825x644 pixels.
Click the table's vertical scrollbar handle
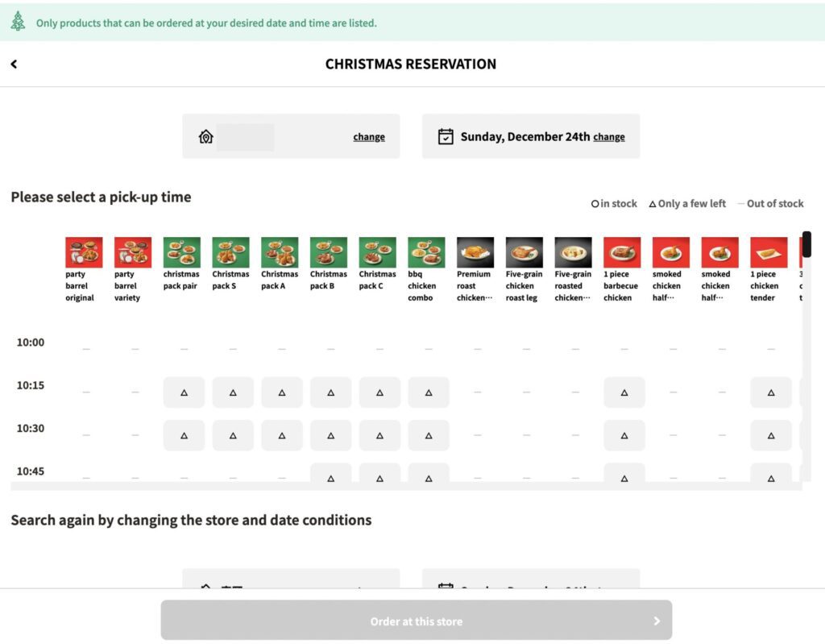click(806, 245)
